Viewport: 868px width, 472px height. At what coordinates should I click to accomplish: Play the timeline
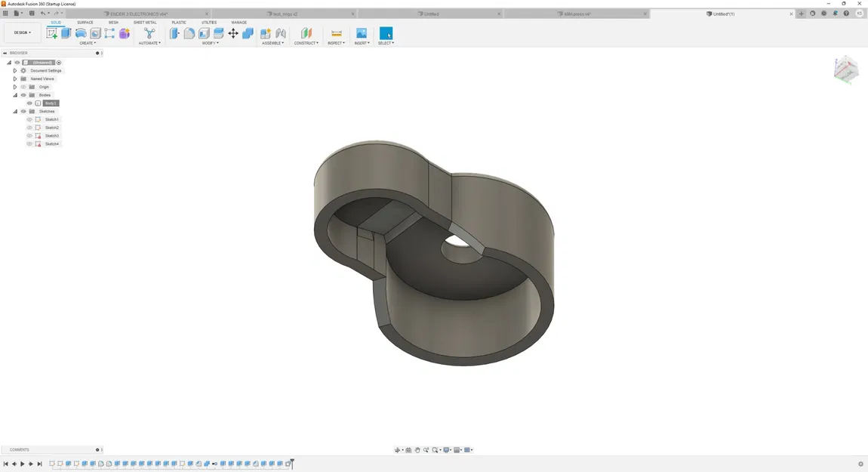tap(22, 464)
